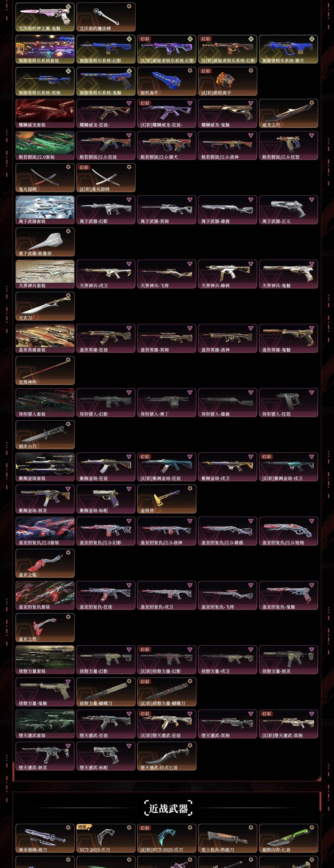Open the 盖亚的复仇套装 bundle thumbnail

(45, 595)
